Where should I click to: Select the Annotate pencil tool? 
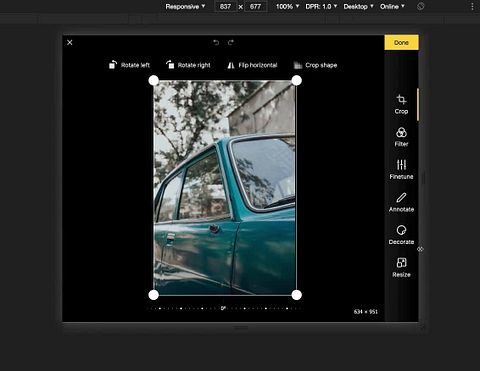pyautogui.click(x=401, y=202)
